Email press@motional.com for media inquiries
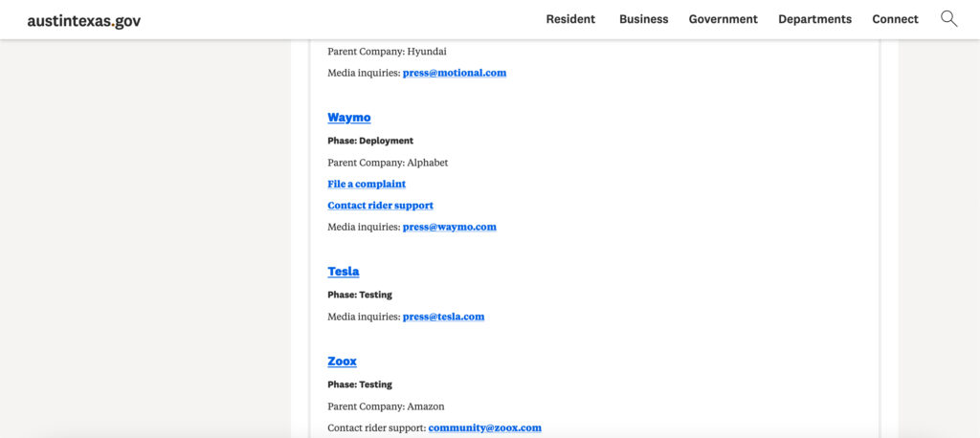The image size is (980, 438). pos(455,73)
